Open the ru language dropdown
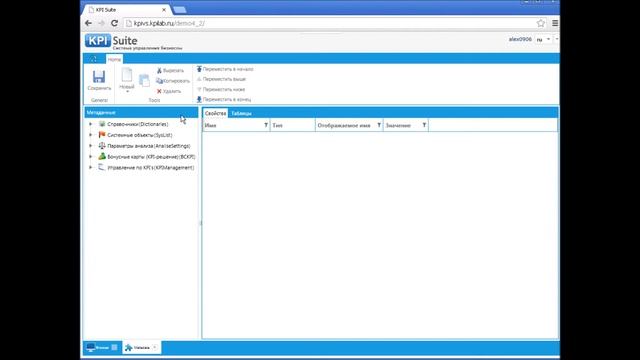The width and height of the screenshot is (640, 360). [x=548, y=39]
